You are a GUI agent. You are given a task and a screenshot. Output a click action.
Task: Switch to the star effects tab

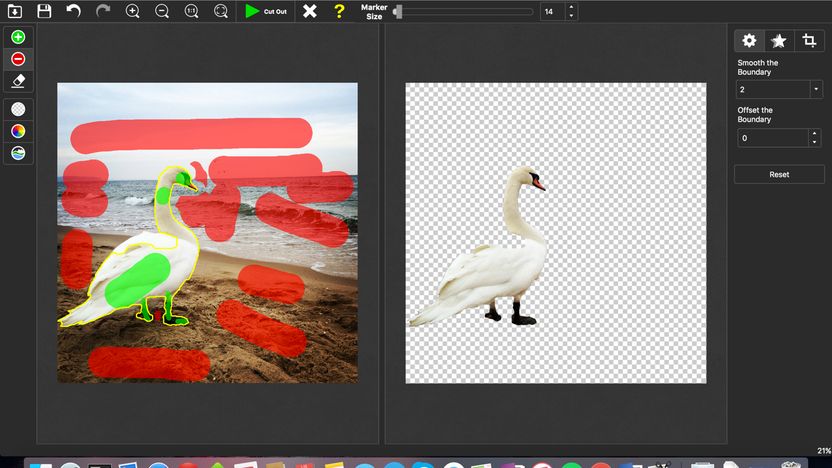[779, 41]
